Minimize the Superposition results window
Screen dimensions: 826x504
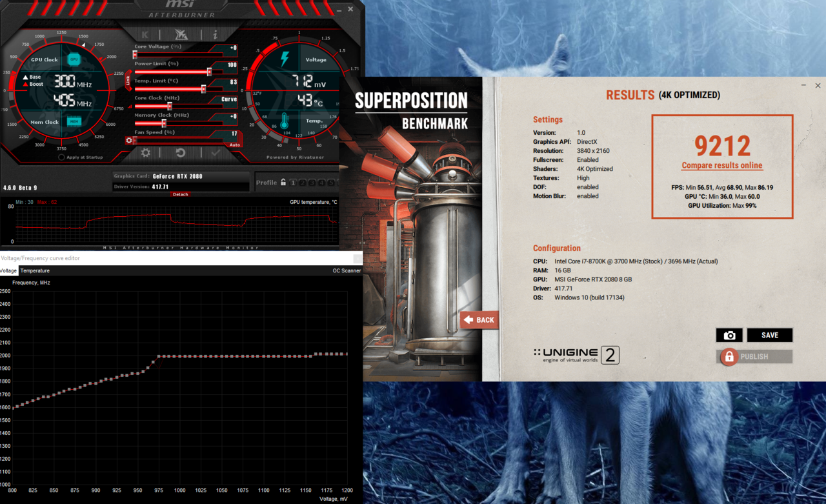[804, 85]
